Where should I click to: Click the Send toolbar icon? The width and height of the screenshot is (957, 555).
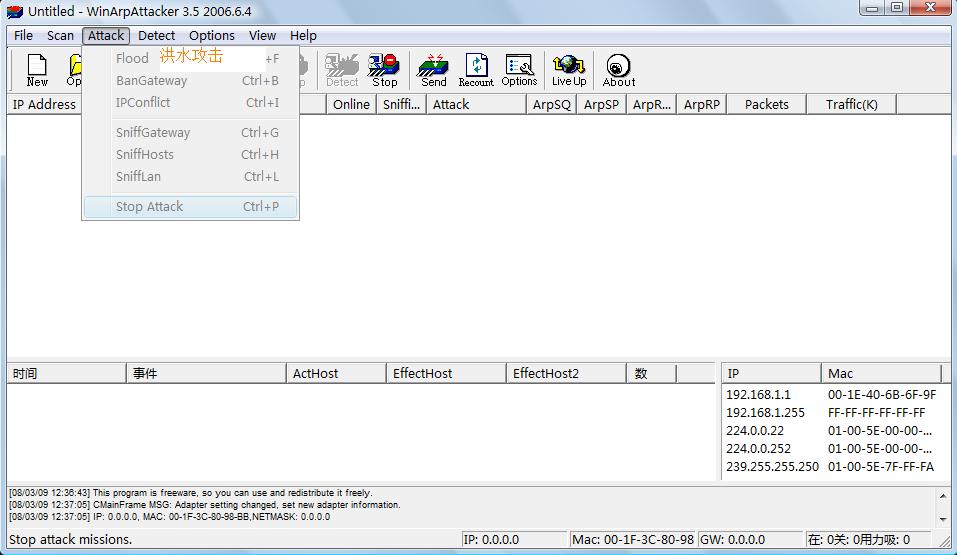(x=433, y=70)
